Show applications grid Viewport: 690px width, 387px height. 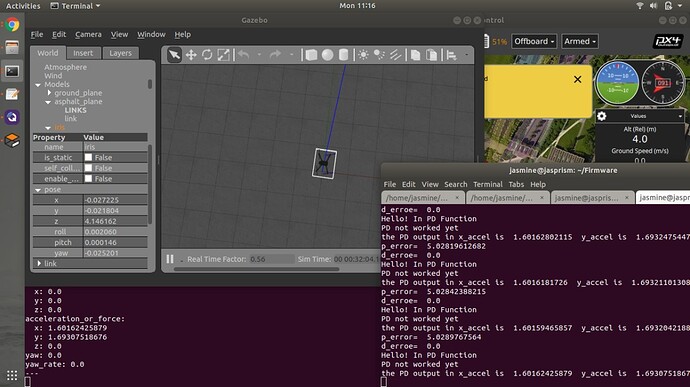click(x=12, y=375)
